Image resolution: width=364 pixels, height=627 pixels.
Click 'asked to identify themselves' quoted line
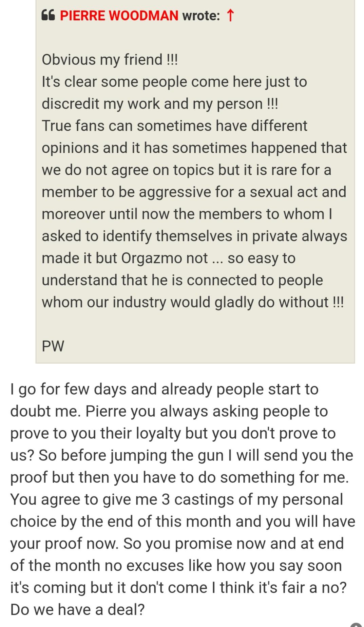pos(194,236)
